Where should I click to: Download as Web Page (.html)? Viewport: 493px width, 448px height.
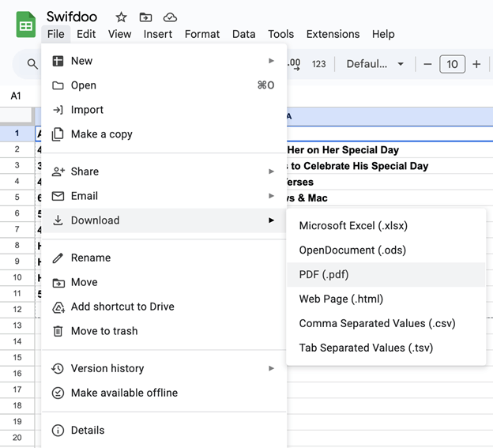pos(386,299)
